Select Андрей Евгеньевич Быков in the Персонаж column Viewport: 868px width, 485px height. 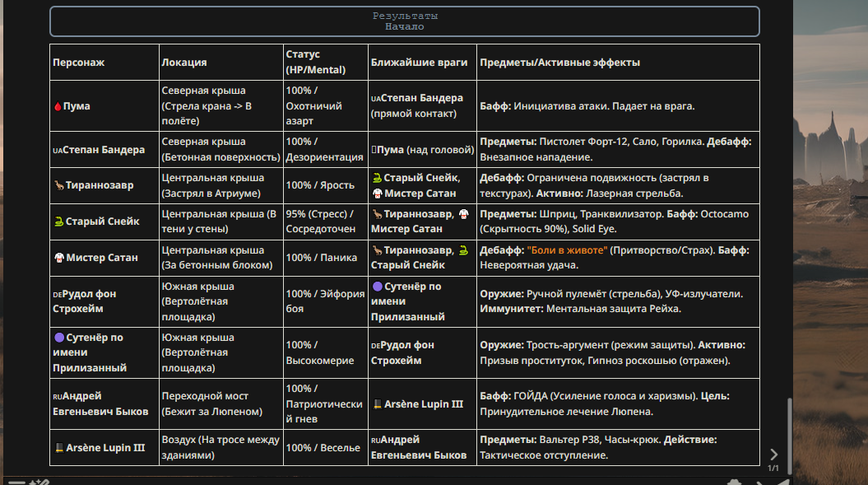[x=100, y=403]
